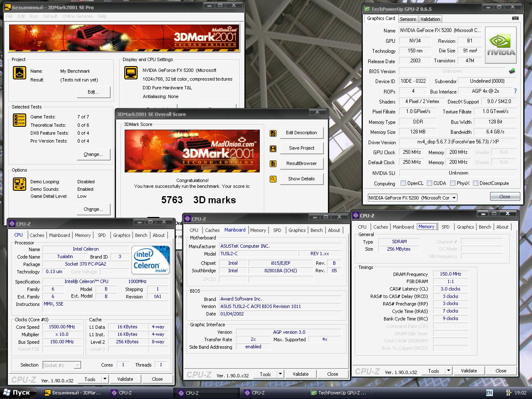
Task: Expand the Tools dropdown arrow in Memory CPU-Z window
Action: click(448, 371)
